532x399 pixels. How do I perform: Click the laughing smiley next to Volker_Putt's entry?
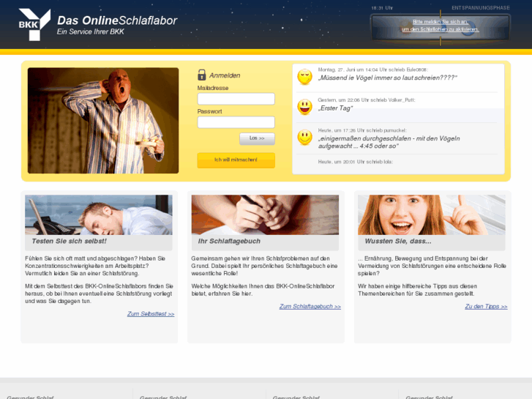(304, 107)
